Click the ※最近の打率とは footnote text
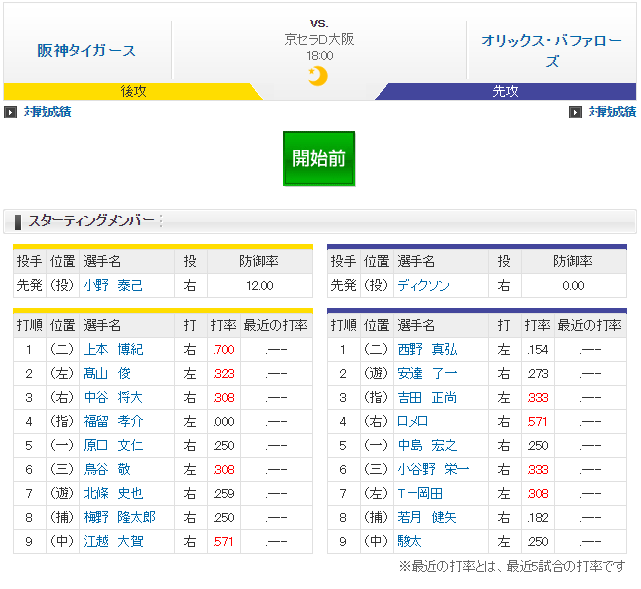The image size is (641, 589). pyautogui.click(x=512, y=567)
